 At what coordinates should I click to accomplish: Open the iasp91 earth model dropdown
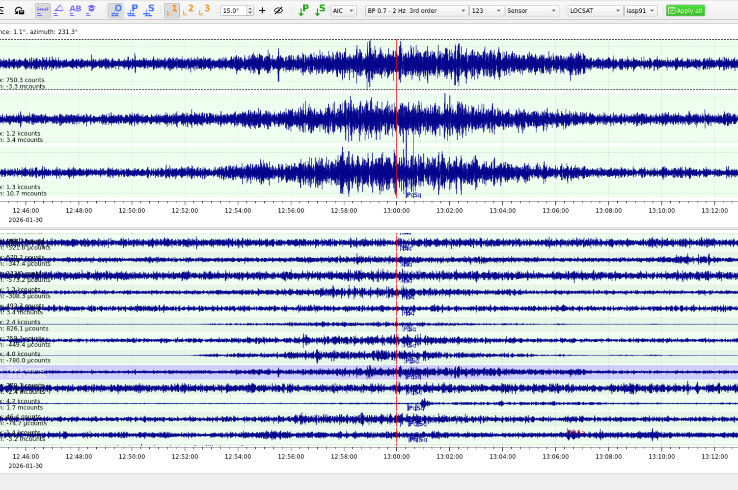click(640, 10)
